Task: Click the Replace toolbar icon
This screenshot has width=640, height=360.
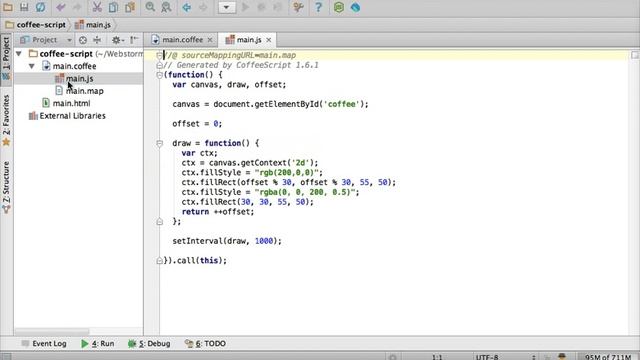Action: (x=166, y=7)
